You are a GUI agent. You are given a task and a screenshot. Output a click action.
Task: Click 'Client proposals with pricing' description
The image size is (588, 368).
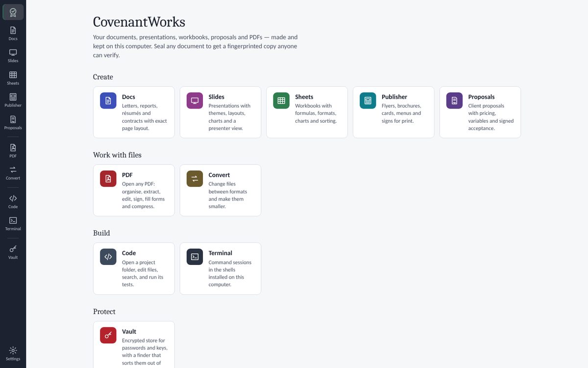coord(491,117)
